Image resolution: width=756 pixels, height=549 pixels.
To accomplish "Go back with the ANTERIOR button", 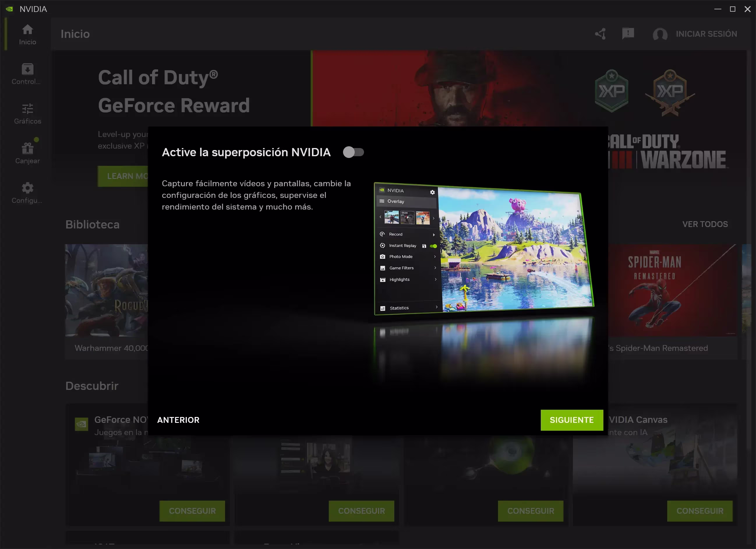I will (178, 420).
